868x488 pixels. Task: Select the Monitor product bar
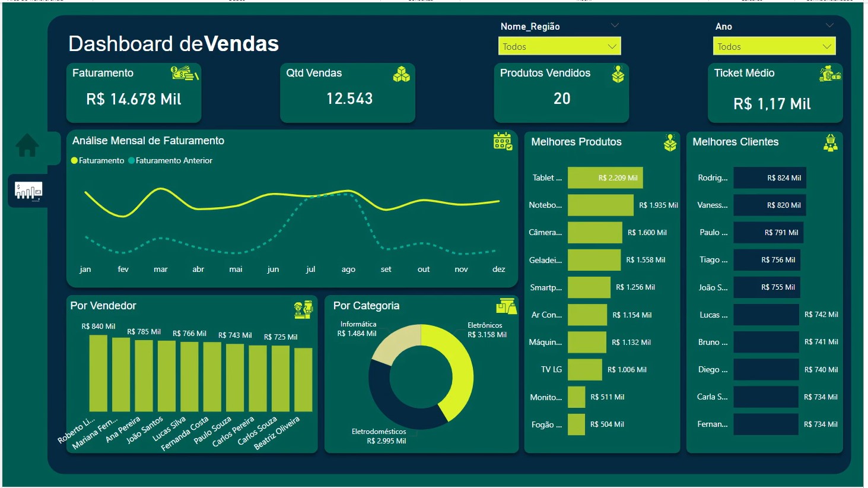click(x=577, y=397)
